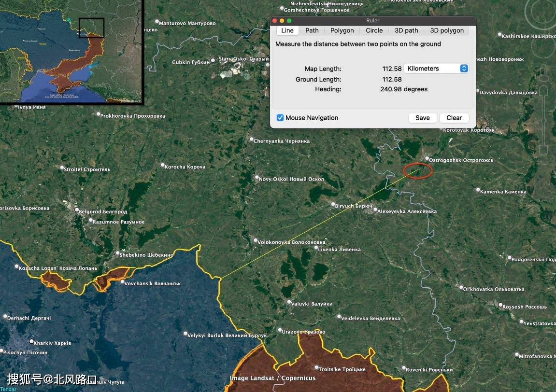
Task: Clear the ruler measurement
Action: click(x=454, y=118)
